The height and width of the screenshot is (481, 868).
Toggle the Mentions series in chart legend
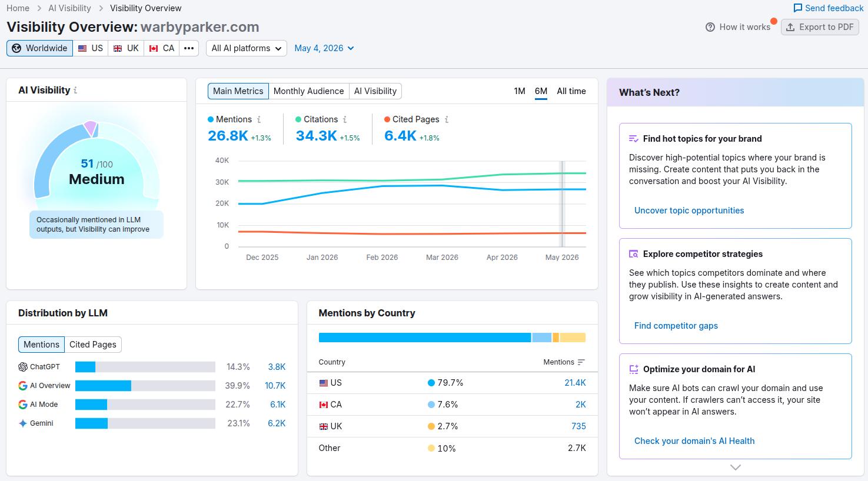230,119
